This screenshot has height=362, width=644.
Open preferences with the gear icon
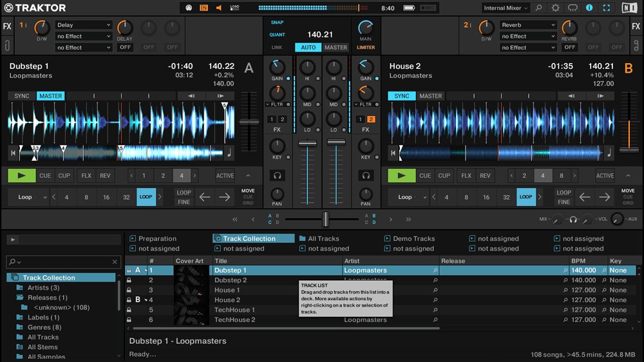click(x=556, y=8)
